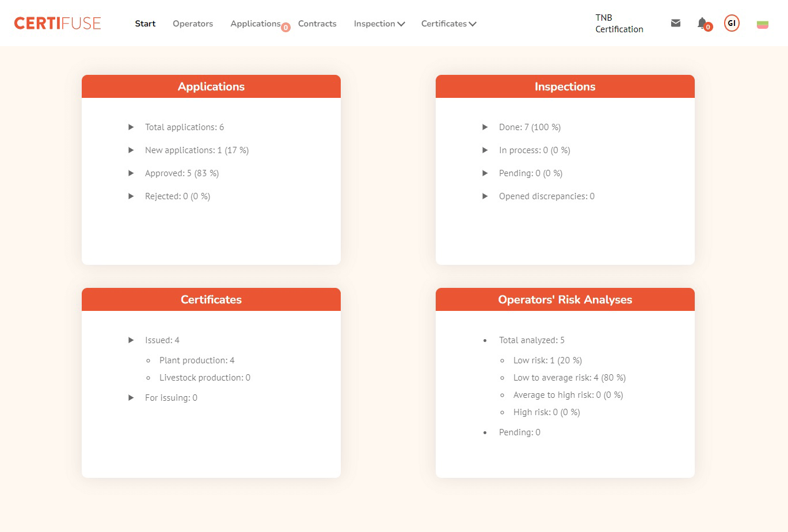Click the GI user avatar icon
788x532 pixels.
[x=732, y=23]
